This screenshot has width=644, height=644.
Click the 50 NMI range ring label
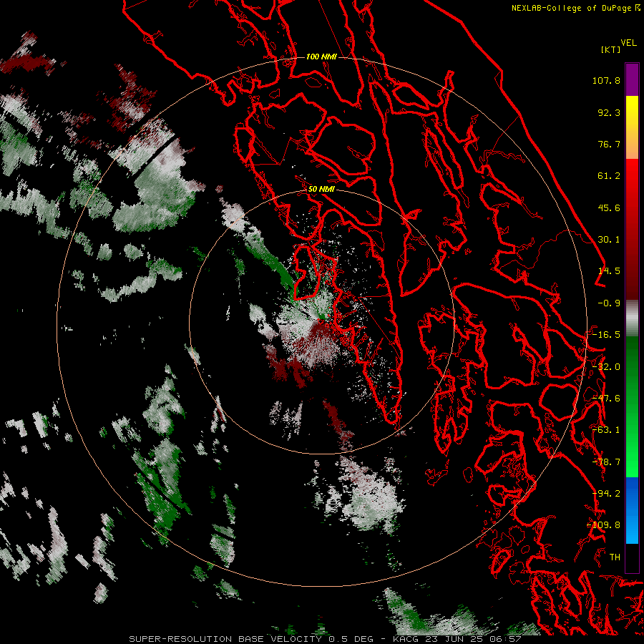[x=321, y=189]
